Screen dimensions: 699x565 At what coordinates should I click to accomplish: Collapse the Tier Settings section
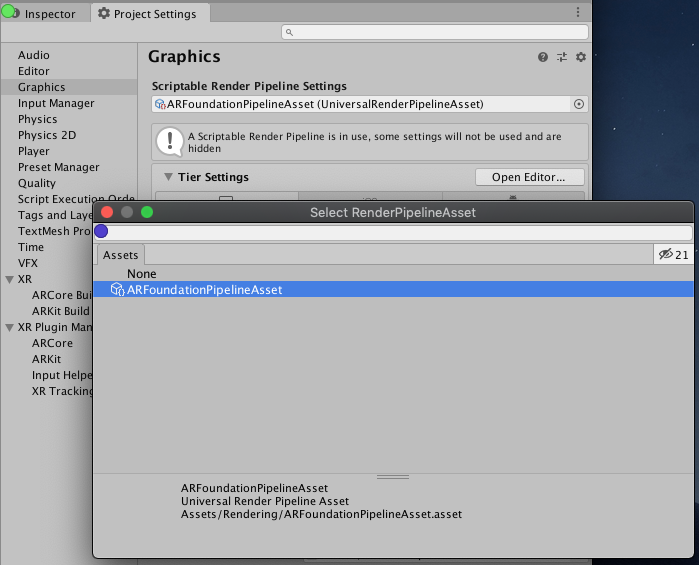169,177
